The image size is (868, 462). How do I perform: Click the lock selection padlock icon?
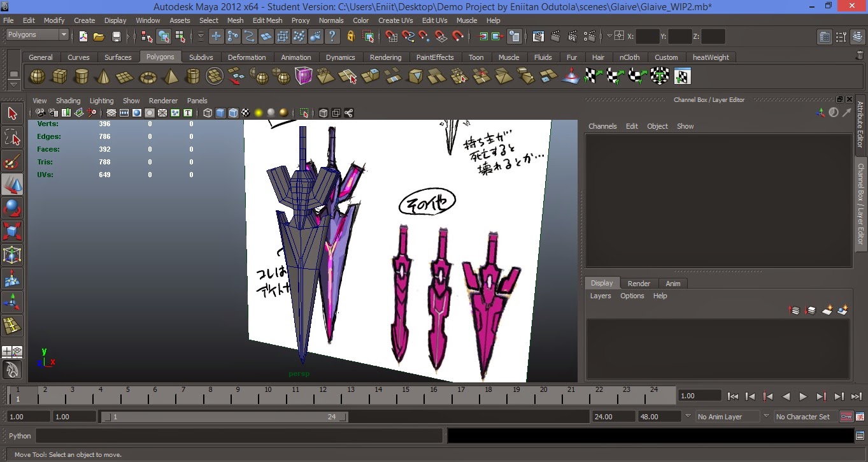tap(350, 36)
